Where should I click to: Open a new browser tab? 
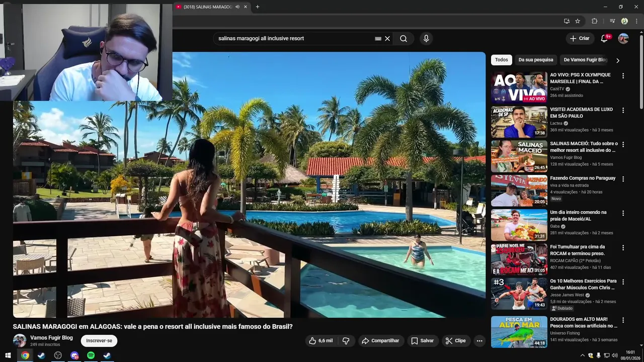point(258,7)
